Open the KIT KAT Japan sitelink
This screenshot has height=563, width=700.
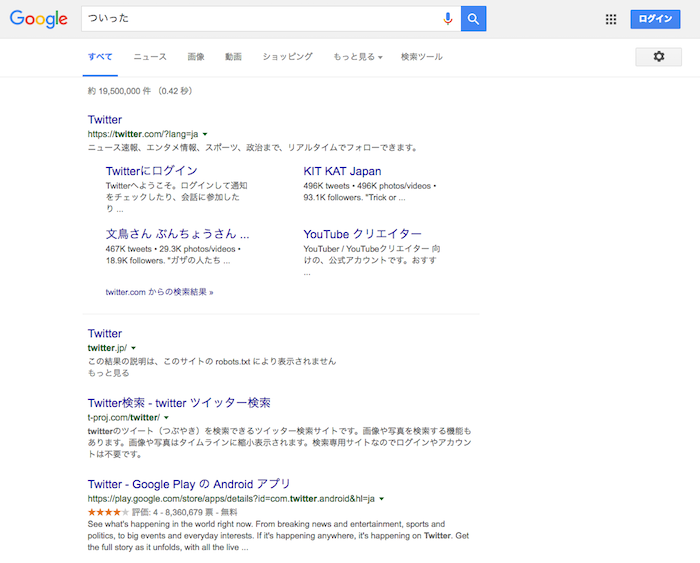tap(342, 171)
